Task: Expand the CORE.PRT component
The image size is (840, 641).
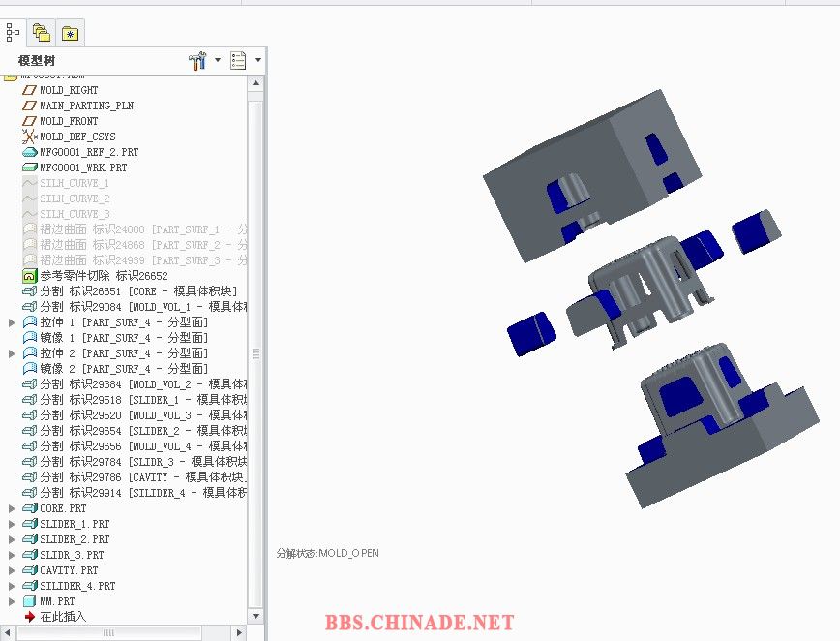Action: (x=12, y=508)
